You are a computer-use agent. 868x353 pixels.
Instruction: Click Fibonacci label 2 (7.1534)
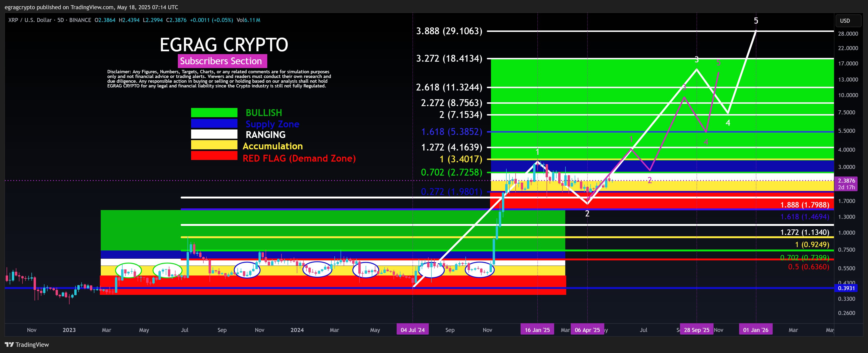point(461,115)
